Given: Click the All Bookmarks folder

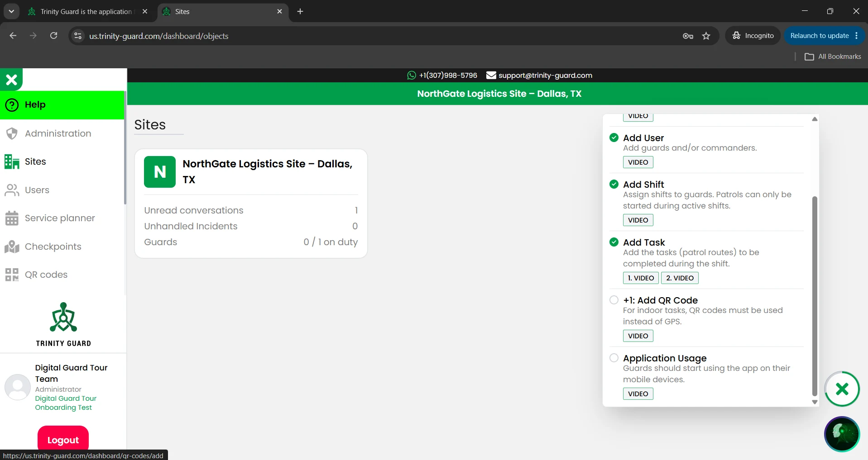Looking at the screenshot, I should pyautogui.click(x=833, y=57).
